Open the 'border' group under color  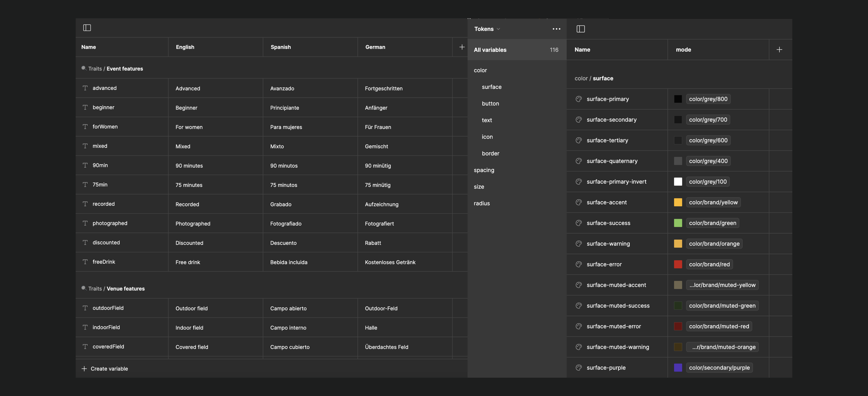[490, 153]
